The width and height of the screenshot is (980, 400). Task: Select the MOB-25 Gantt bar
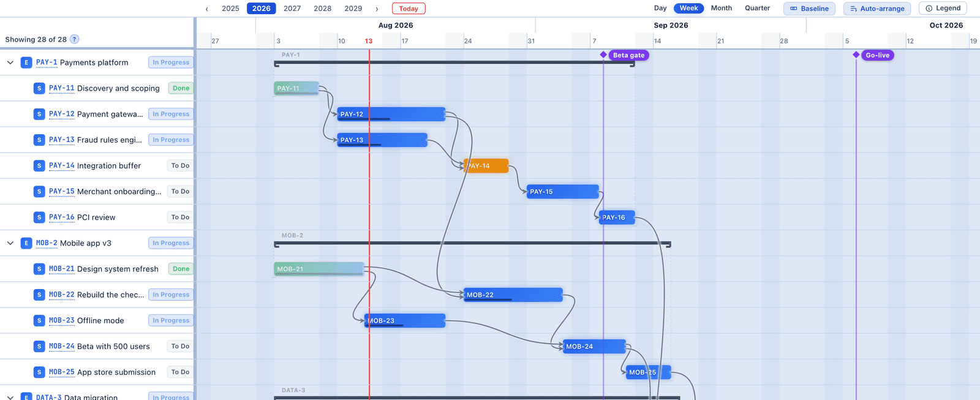[x=649, y=372]
